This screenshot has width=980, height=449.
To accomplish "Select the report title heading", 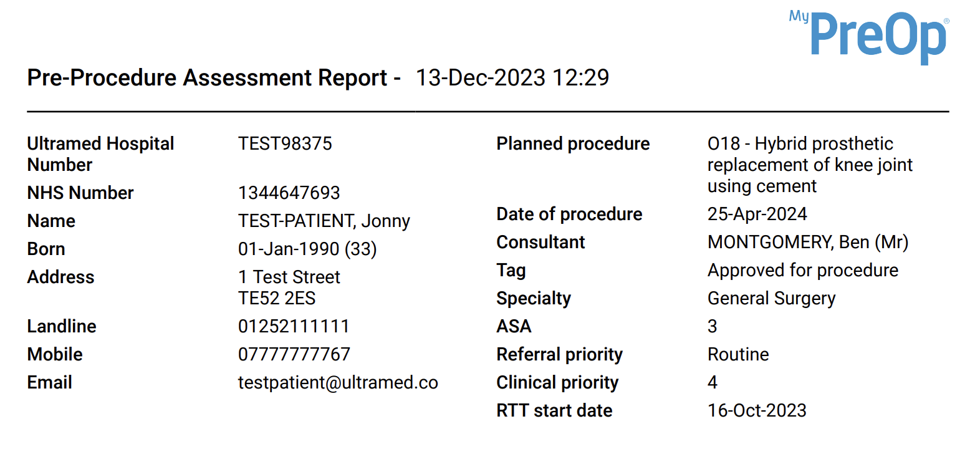I will [x=214, y=78].
